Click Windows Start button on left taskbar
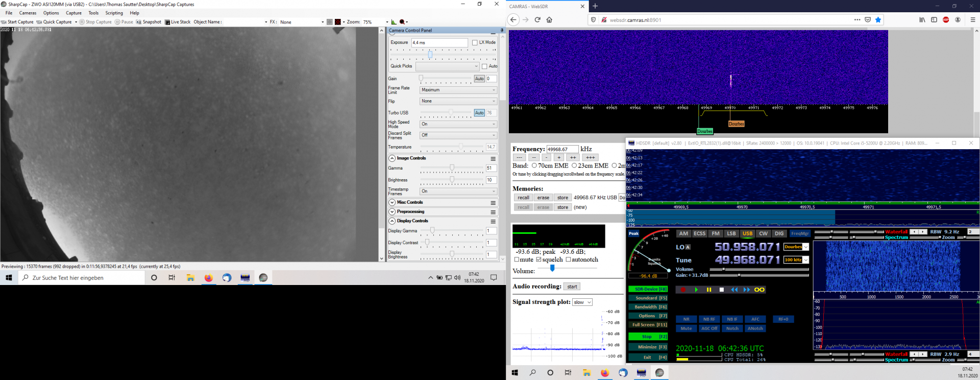The width and height of the screenshot is (980, 380). click(9, 278)
